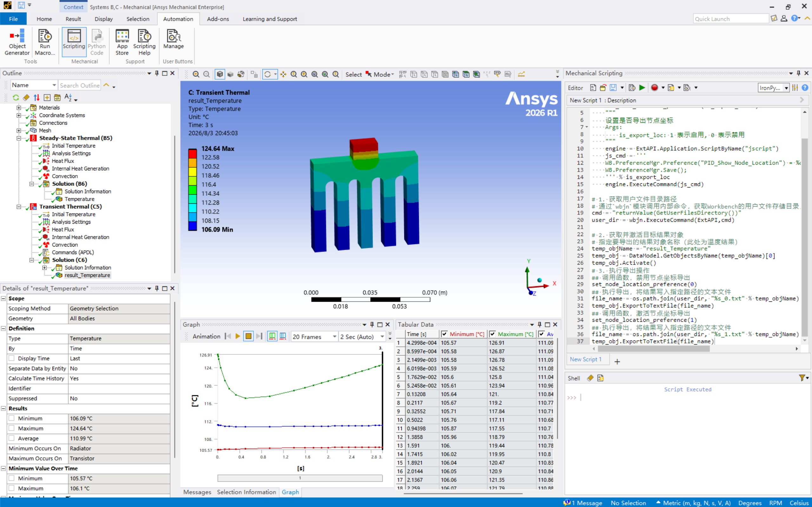
Task: Toggle the Display Time checkbox
Action: point(11,358)
